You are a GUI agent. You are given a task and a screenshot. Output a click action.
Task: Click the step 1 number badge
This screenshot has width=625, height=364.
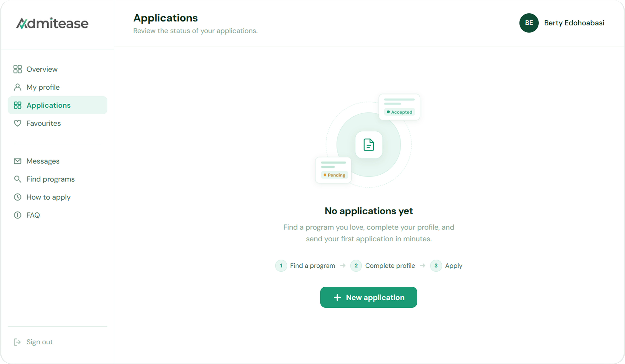281,266
